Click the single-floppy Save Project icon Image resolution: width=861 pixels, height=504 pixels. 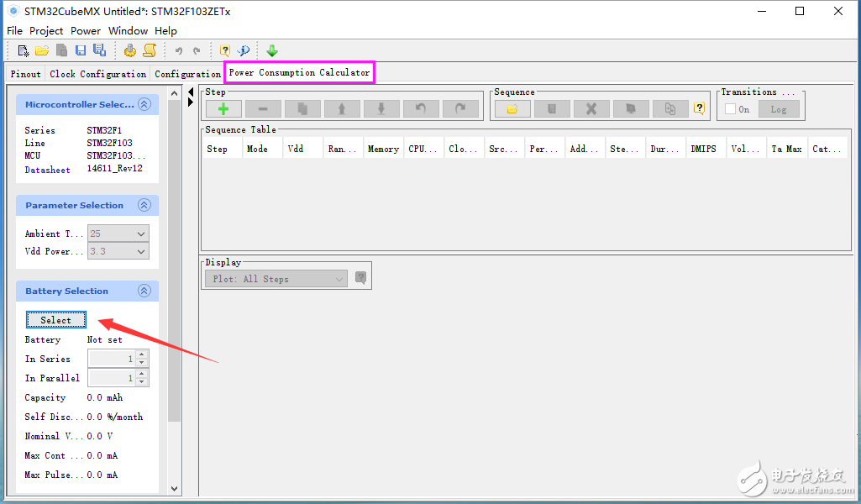click(81, 51)
